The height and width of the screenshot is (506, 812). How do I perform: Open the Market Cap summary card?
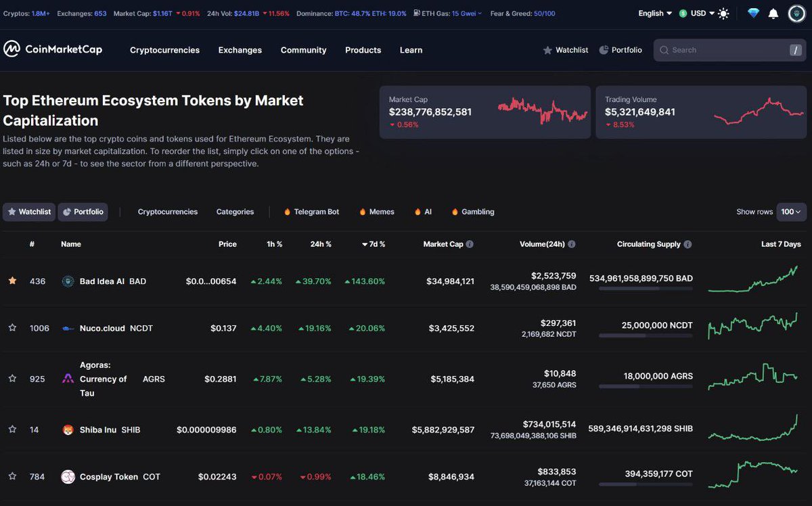[x=484, y=112]
